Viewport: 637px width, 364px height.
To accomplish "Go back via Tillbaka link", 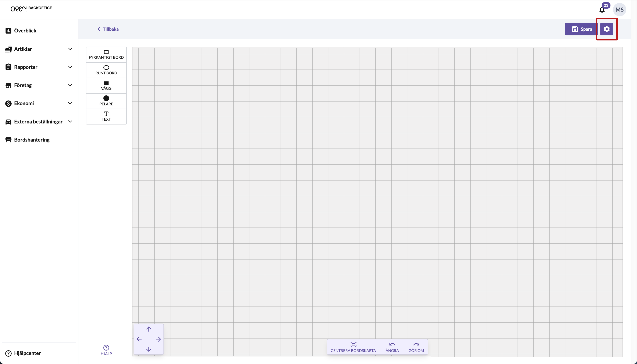I will click(108, 29).
